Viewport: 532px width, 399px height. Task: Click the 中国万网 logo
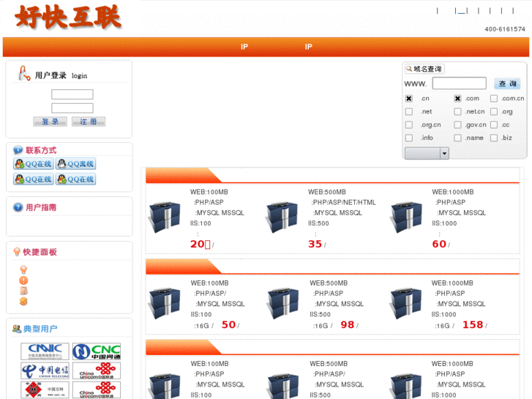click(x=45, y=389)
